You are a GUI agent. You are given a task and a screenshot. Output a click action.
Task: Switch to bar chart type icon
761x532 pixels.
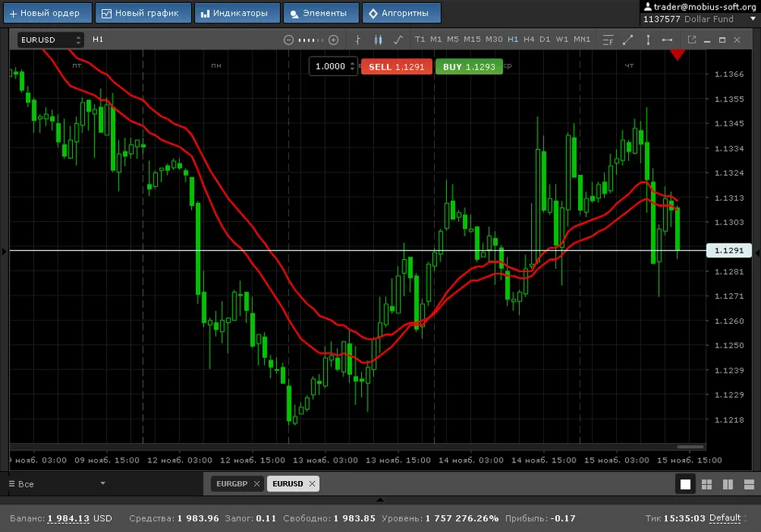(358, 40)
